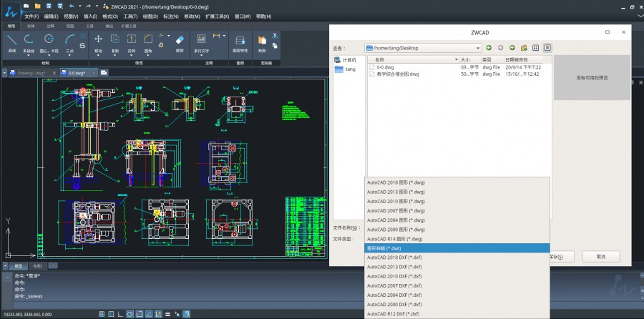Open the tang folder in sidebar
Viewport: 644px width, 319px height.
(350, 69)
